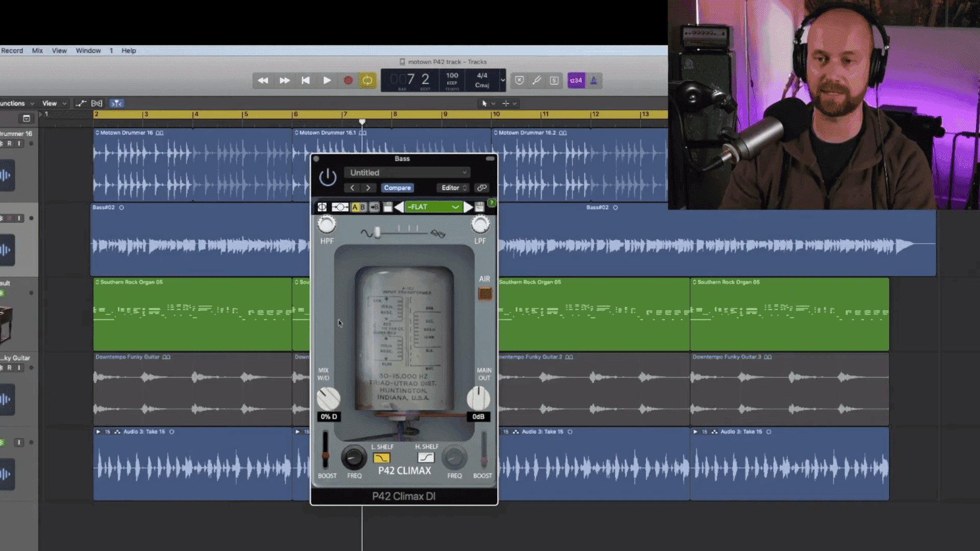Toggle the purple 1234 Count-in button
Screen dimensions: 980x551
click(576, 81)
